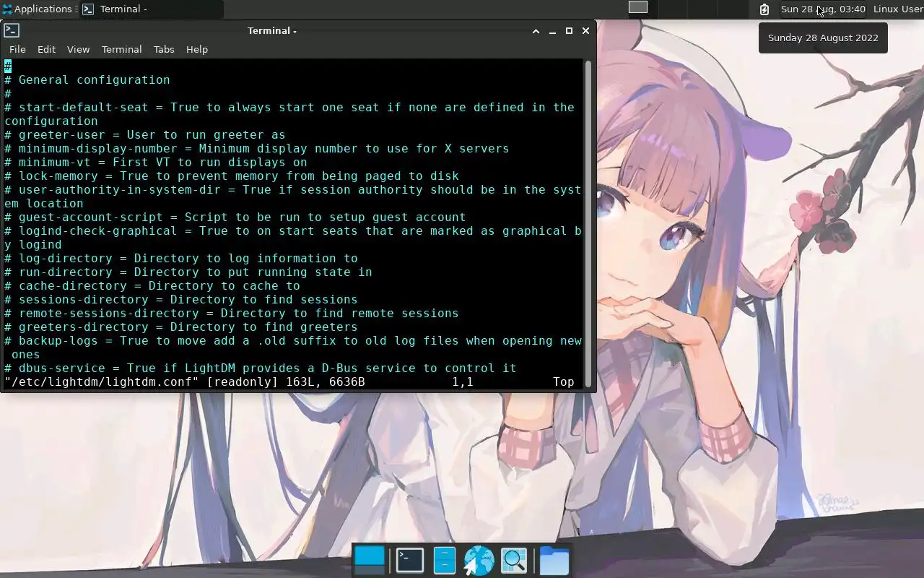Open the battery power manager icon
This screenshot has width=924, height=578.
click(x=764, y=9)
